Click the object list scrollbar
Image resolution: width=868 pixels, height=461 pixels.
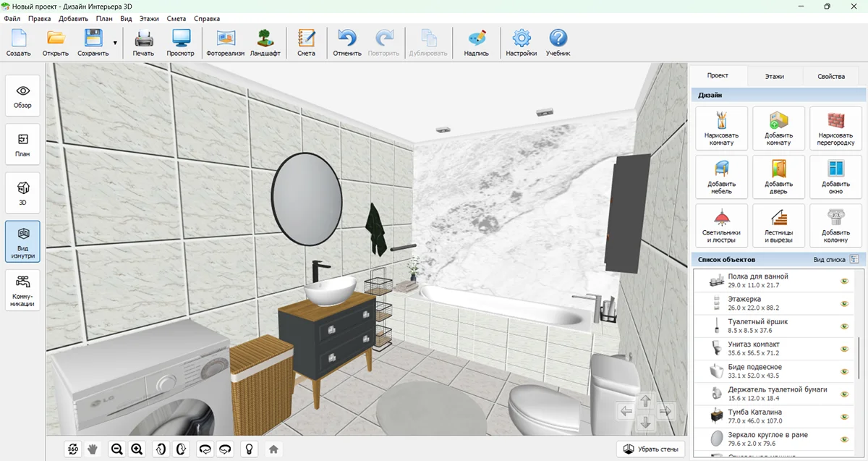[859, 358]
